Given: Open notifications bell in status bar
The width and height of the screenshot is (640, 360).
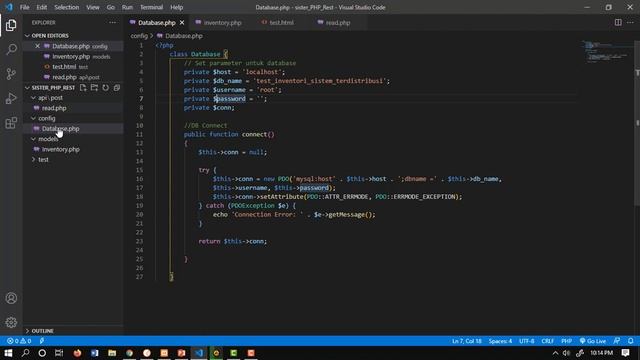Looking at the screenshot, I should (631, 341).
